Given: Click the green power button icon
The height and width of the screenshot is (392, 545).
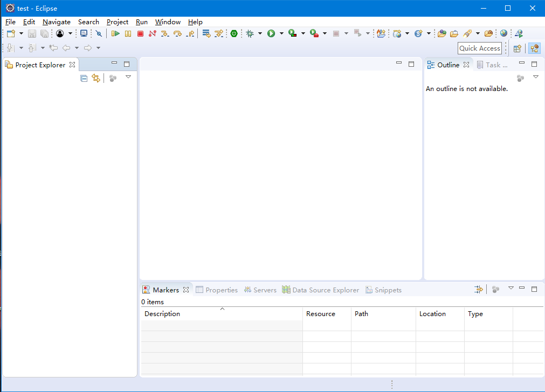Looking at the screenshot, I should coord(234,33).
